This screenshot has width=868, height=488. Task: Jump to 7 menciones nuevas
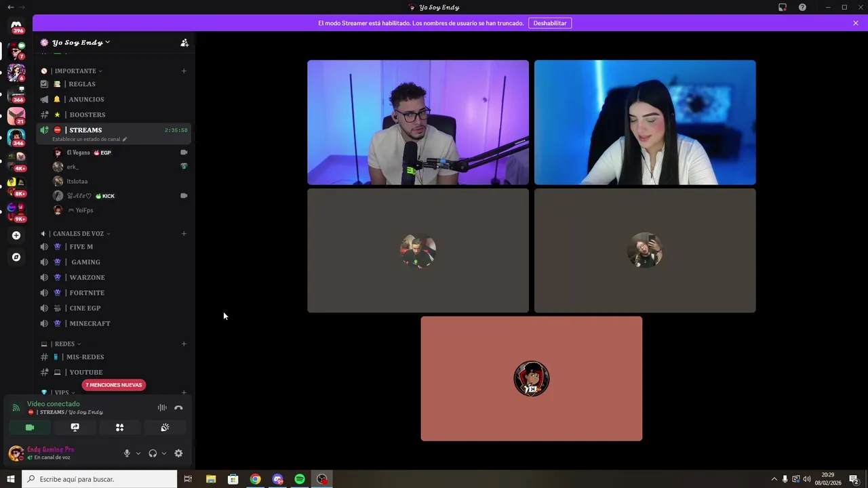pos(113,385)
